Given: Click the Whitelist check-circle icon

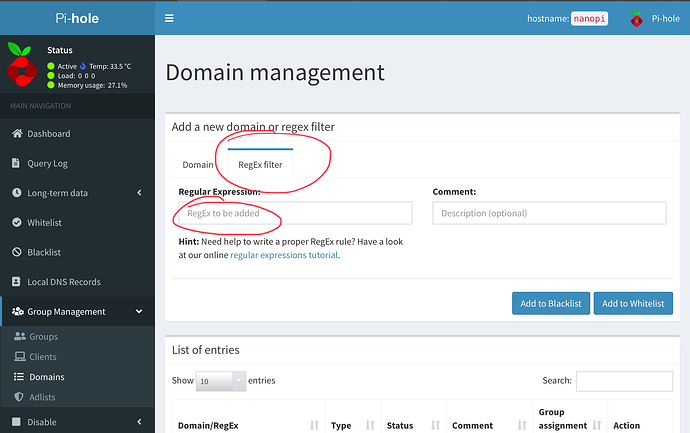Looking at the screenshot, I should coord(16,222).
